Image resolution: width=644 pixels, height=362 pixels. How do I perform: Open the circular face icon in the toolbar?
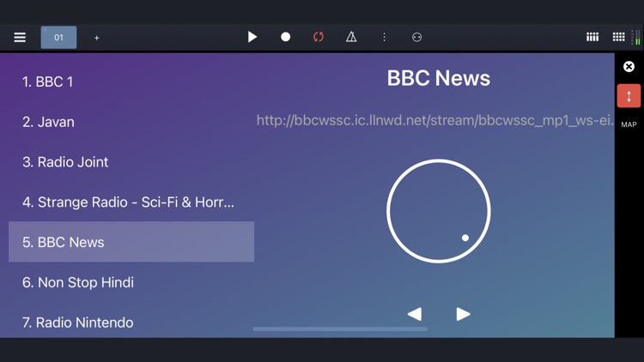(x=416, y=38)
